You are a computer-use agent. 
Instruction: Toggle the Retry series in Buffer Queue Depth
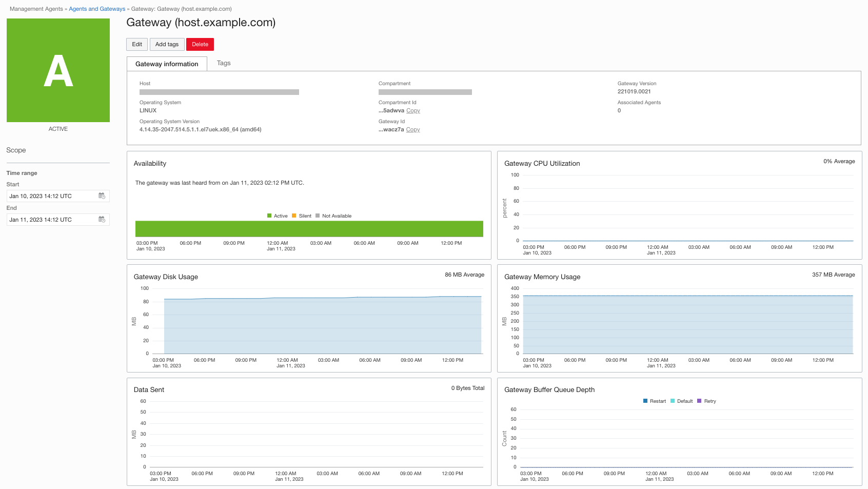[x=706, y=401]
